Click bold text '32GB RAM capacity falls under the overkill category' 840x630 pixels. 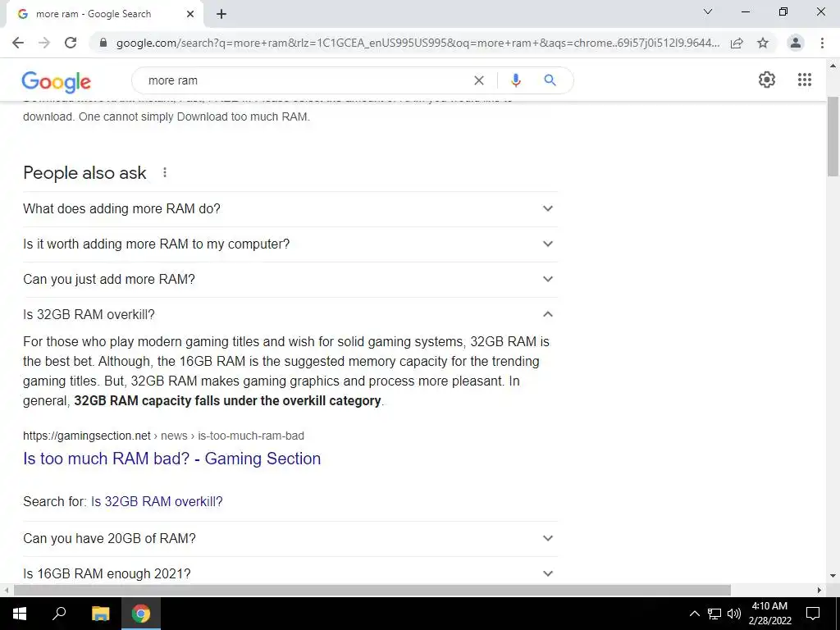coord(227,400)
